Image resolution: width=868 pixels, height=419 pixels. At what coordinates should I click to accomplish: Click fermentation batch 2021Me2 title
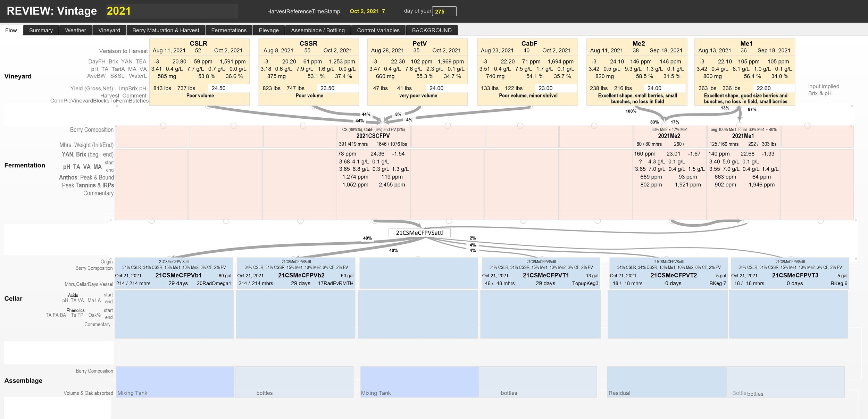point(669,136)
